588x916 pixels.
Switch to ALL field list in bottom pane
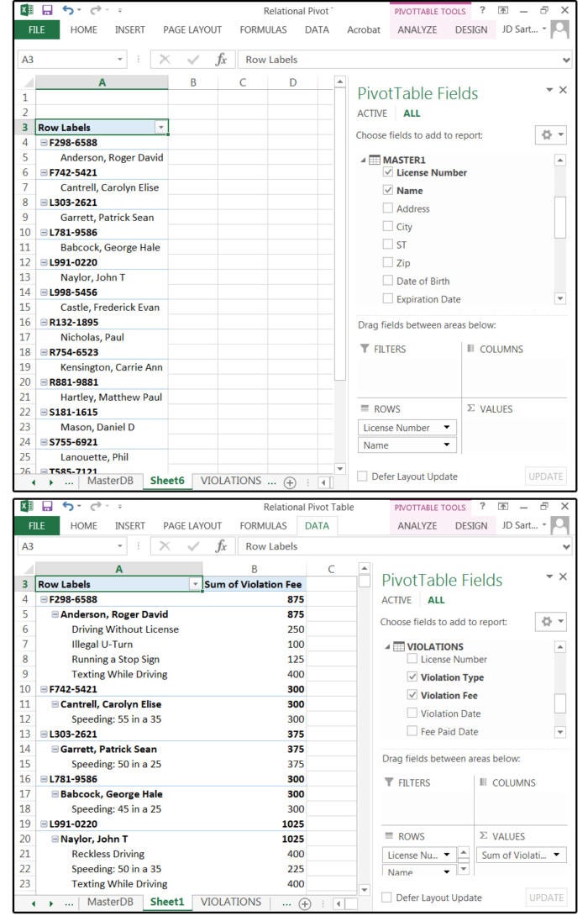(436, 600)
